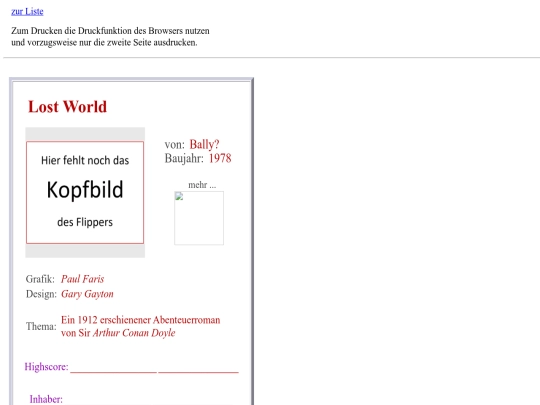Click 'und vorzugsweise nur die zweite Seite' line

[x=104, y=43]
